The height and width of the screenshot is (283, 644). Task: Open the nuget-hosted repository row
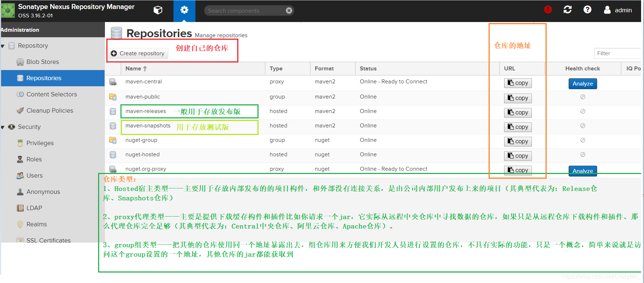(373, 156)
